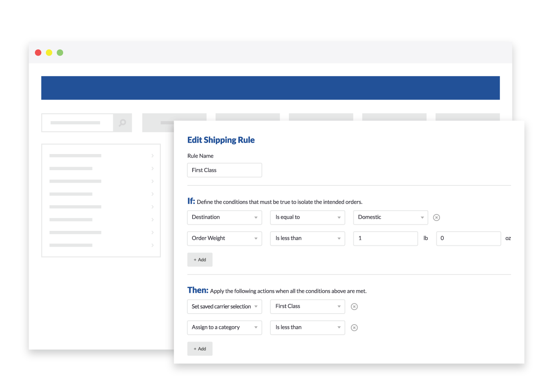Remove the Domestic destination condition
Screen dimensions: 549x392
pyautogui.click(x=436, y=217)
